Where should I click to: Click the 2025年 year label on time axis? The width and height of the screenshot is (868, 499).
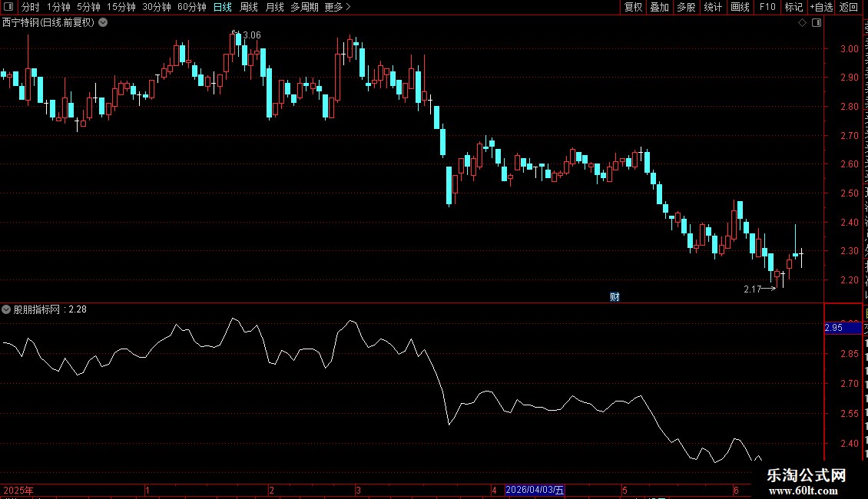click(18, 490)
